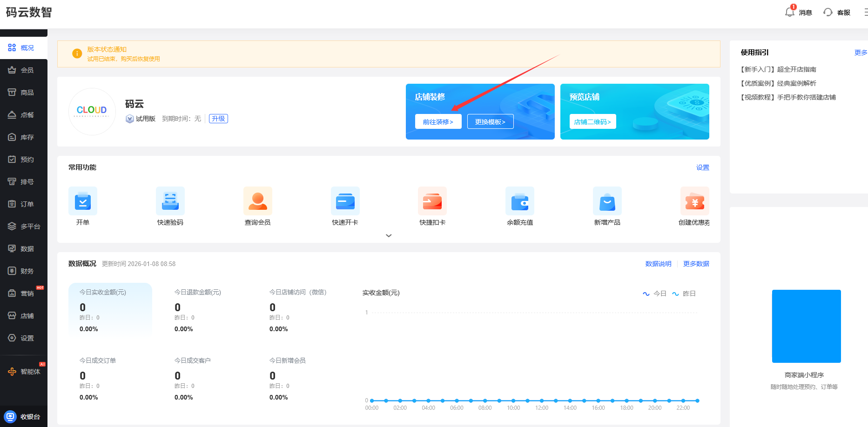Click the 前往装修 button

tap(438, 121)
